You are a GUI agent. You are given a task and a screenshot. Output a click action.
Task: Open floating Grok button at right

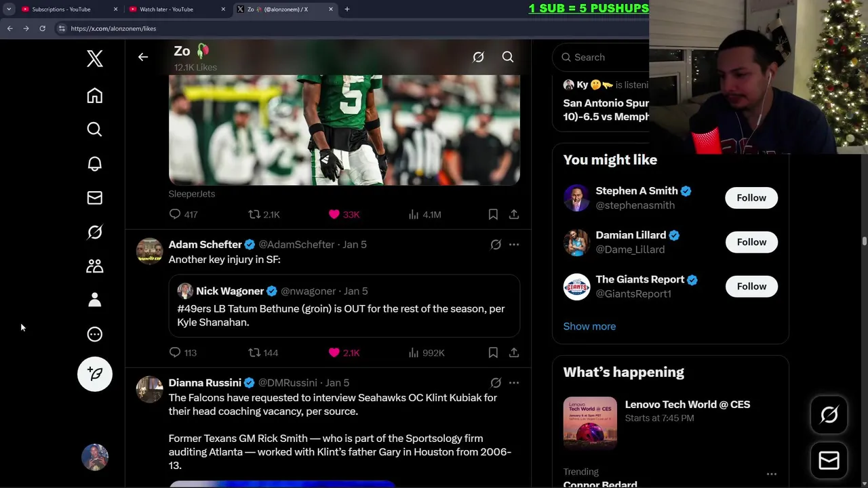829,415
